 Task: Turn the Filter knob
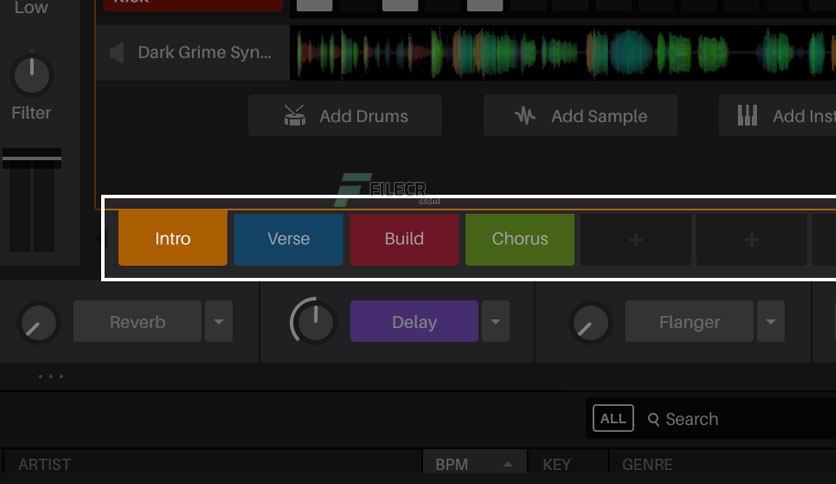pos(32,75)
